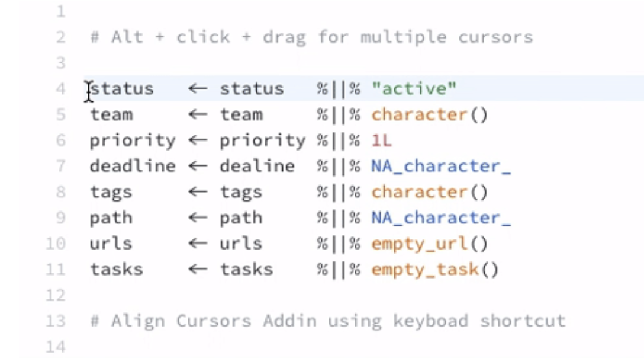Click the word priority left of the arrow

click(x=133, y=140)
